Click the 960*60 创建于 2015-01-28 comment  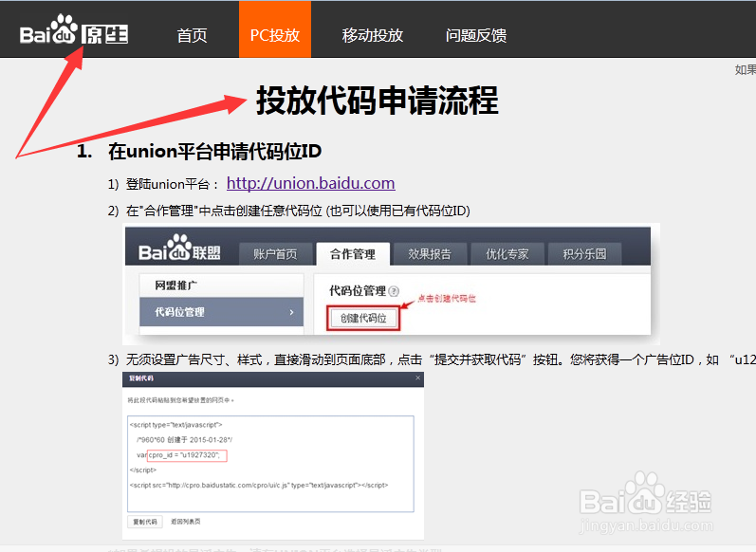[x=184, y=440]
